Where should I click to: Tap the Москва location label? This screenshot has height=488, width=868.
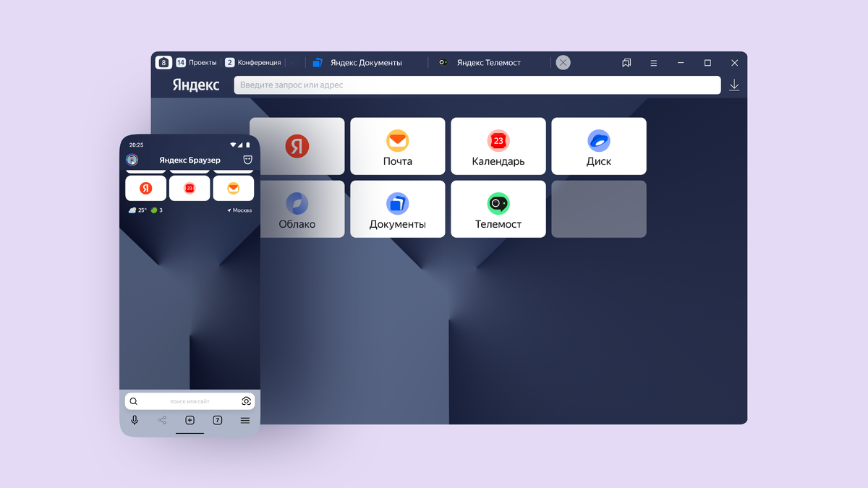click(x=239, y=210)
